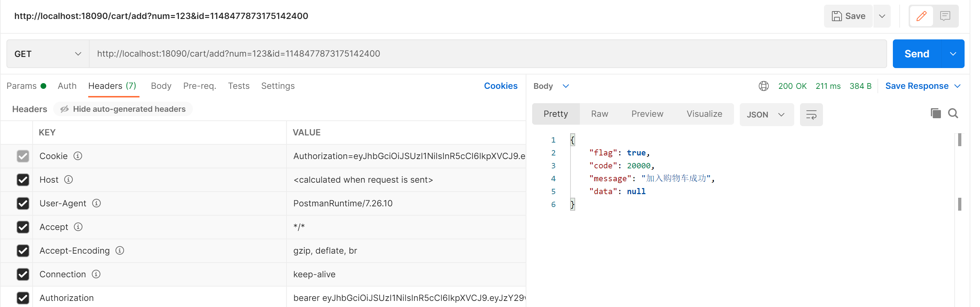
Task: Select the Pretty response view
Action: (x=555, y=114)
